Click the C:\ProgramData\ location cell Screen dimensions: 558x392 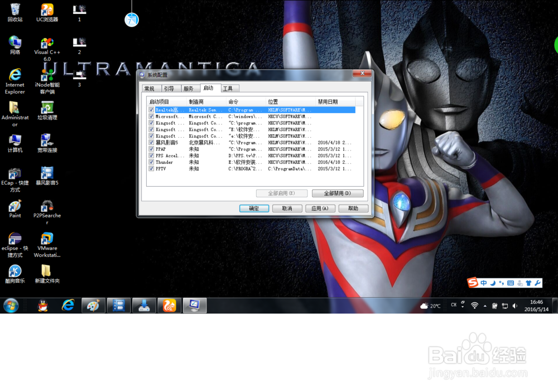tap(290, 168)
